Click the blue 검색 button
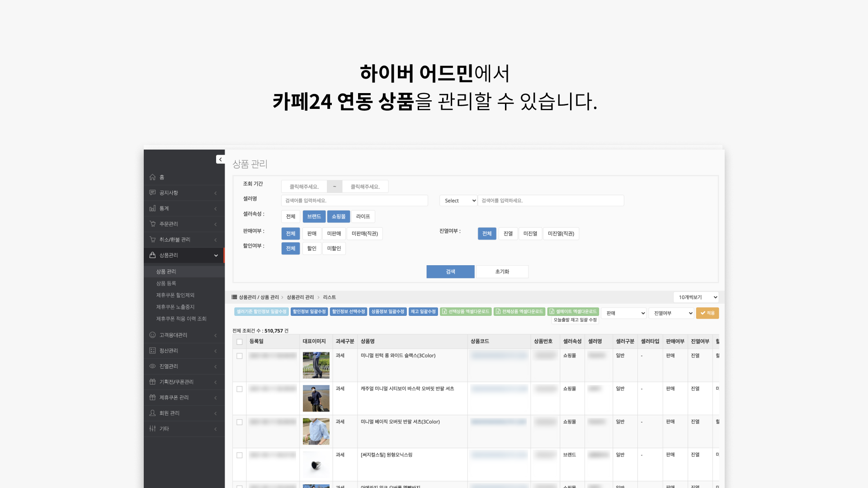Image resolution: width=868 pixels, height=488 pixels. pyautogui.click(x=450, y=272)
